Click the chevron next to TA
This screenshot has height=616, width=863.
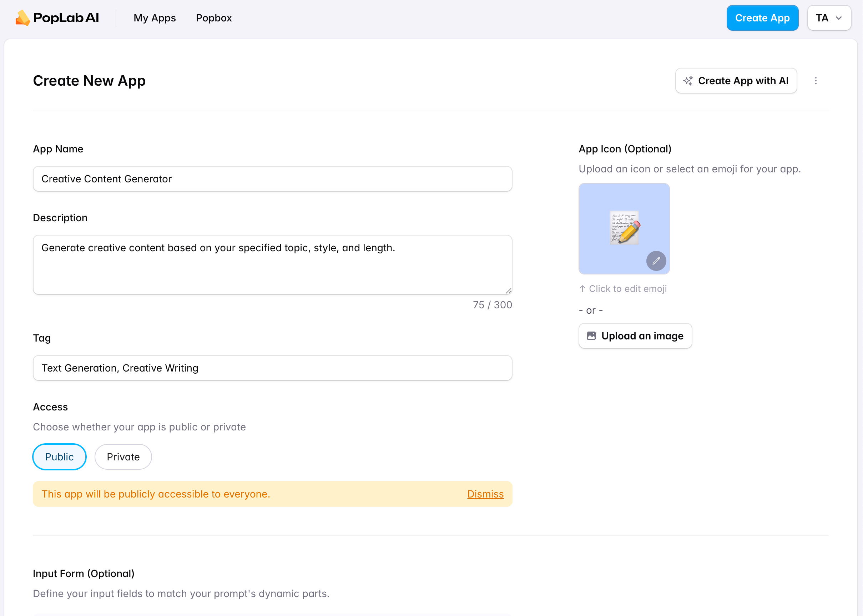click(839, 18)
